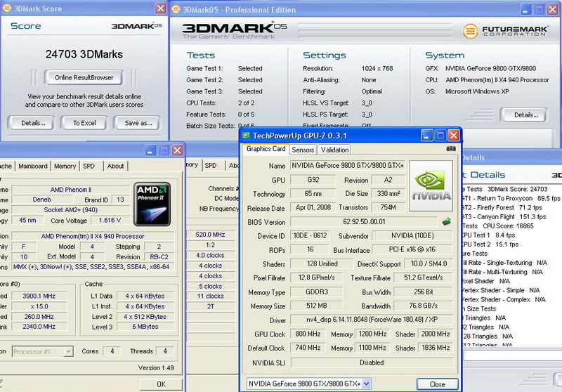562x392 pixels.
Task: Click the GFX NVIDIA GeForce 9800 GTX line
Action: click(481, 68)
